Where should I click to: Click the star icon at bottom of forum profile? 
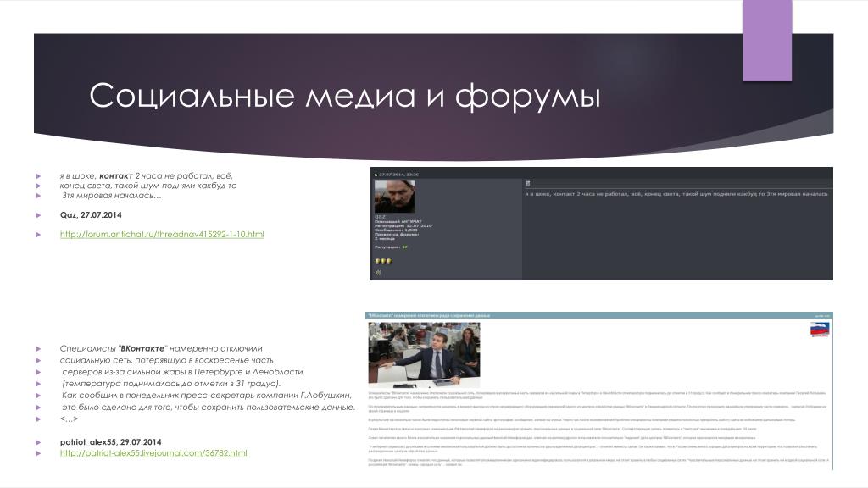click(378, 273)
